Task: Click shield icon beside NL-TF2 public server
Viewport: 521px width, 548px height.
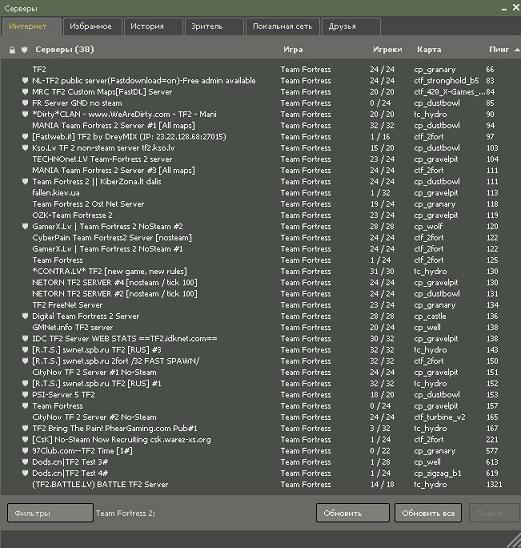Action: pos(25,80)
